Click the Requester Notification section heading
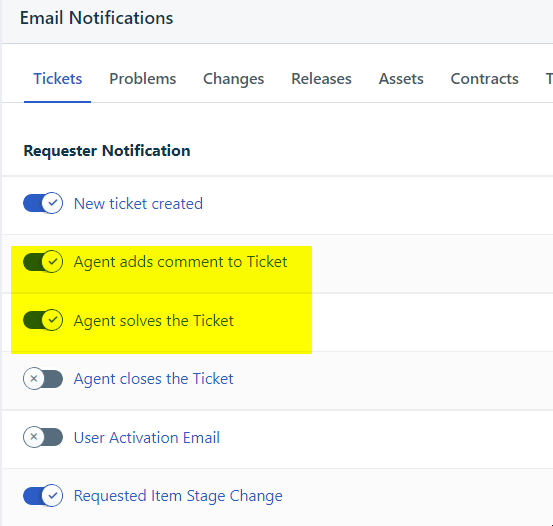This screenshot has width=553, height=526. (107, 151)
